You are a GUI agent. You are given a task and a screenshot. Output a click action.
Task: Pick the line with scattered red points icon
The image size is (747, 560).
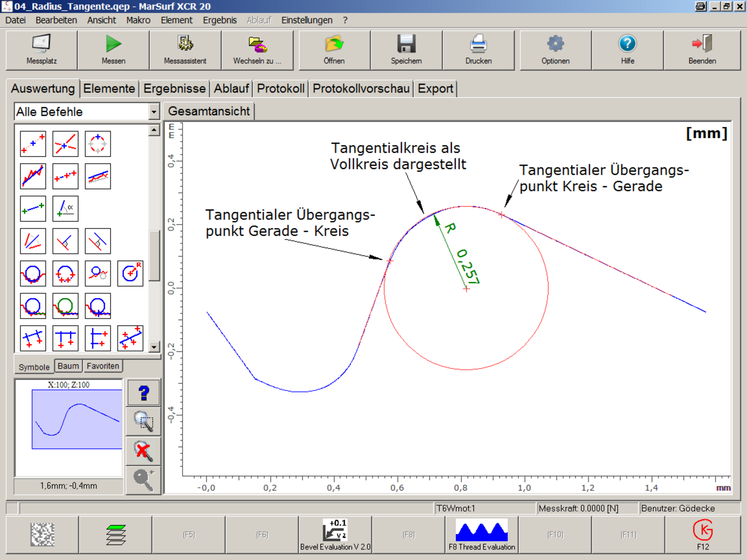[130, 338]
